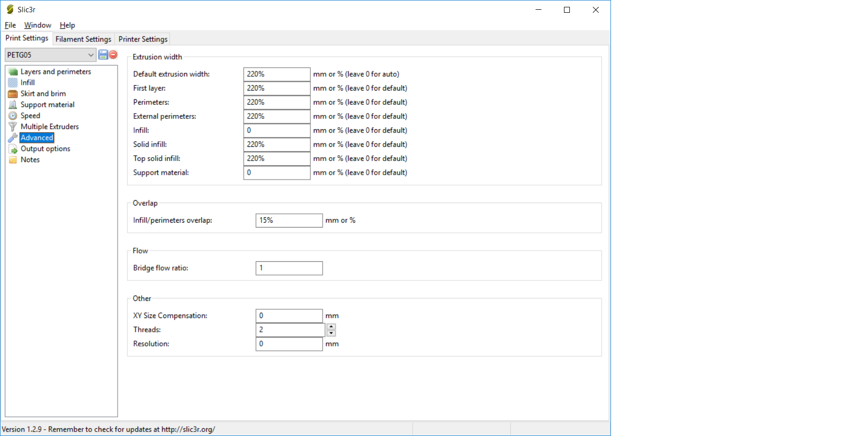Image resolution: width=868 pixels, height=436 pixels.
Task: Click the Default extrusion width field
Action: pyautogui.click(x=277, y=74)
